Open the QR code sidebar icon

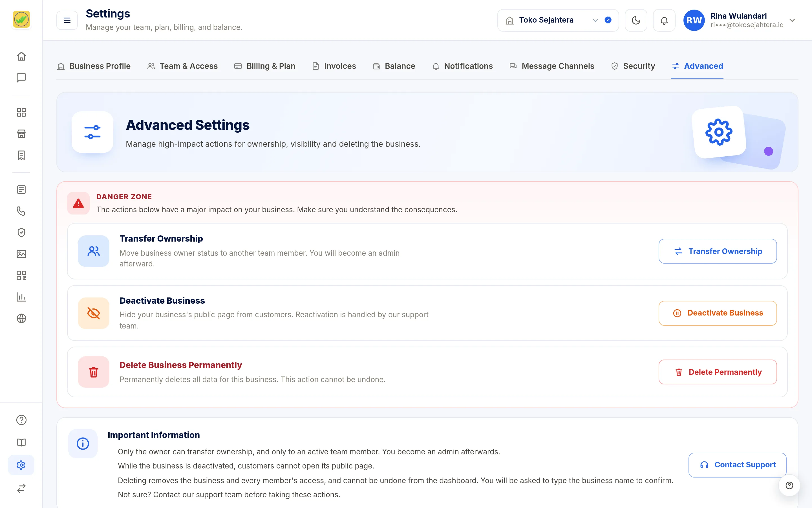click(x=21, y=275)
